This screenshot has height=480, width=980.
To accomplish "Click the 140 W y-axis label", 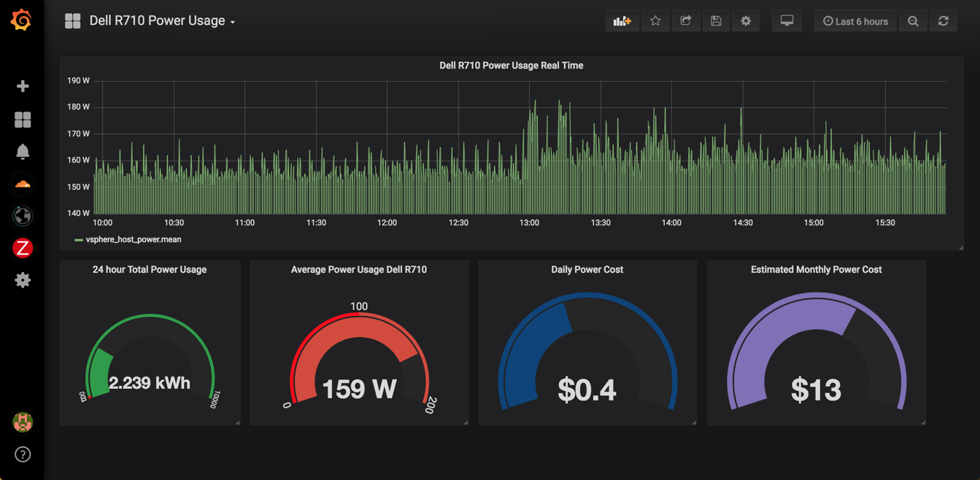I will point(78,213).
